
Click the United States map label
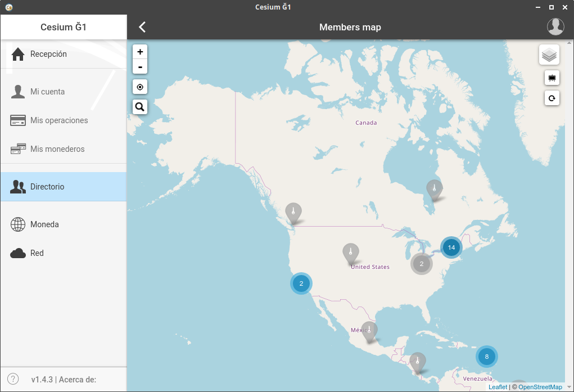click(370, 267)
